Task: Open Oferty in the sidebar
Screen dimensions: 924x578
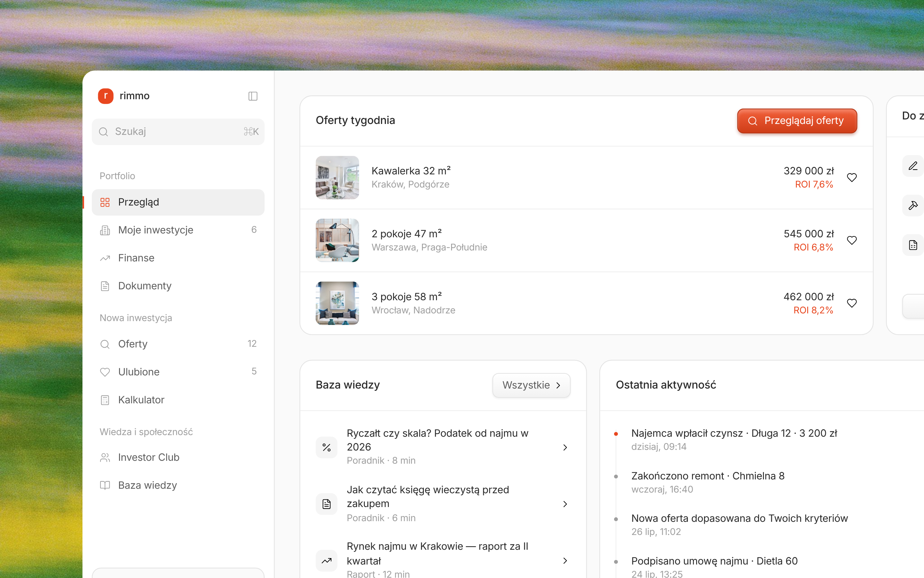Action: (x=178, y=344)
